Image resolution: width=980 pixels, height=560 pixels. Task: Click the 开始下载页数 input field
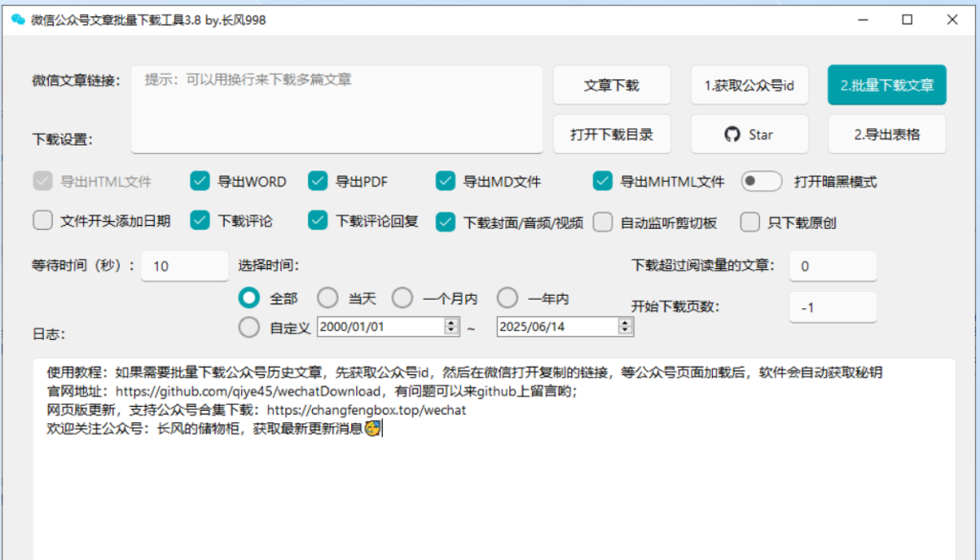pyautogui.click(x=832, y=307)
